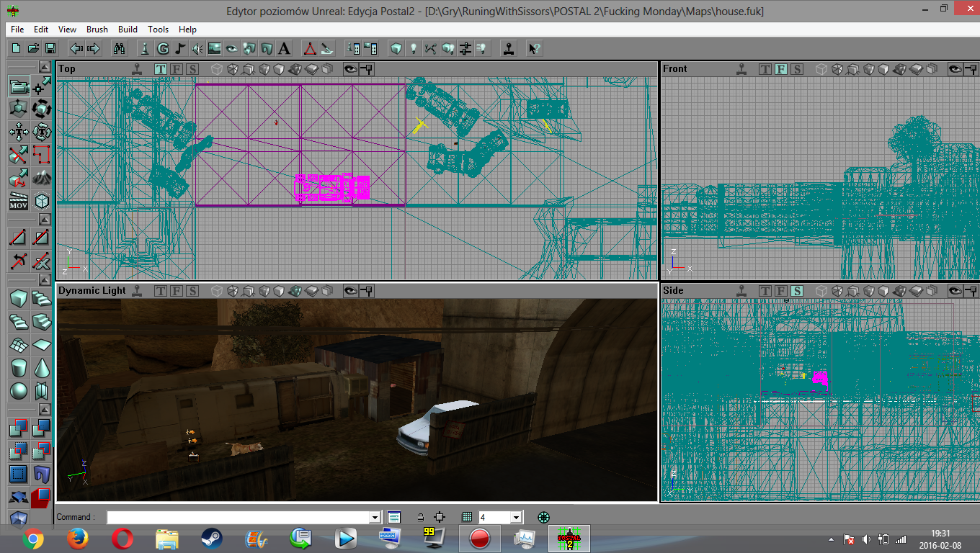Open the File menu
The image size is (980, 553).
click(17, 30)
